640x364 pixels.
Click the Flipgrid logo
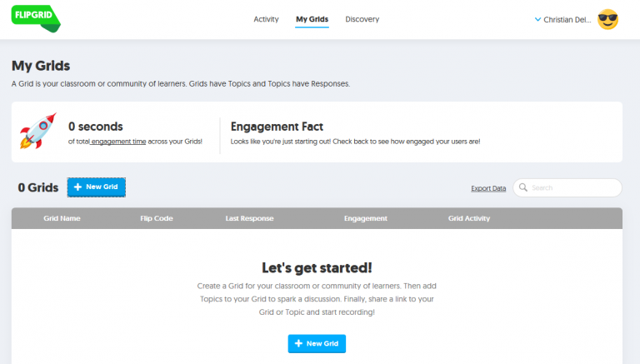(x=35, y=18)
